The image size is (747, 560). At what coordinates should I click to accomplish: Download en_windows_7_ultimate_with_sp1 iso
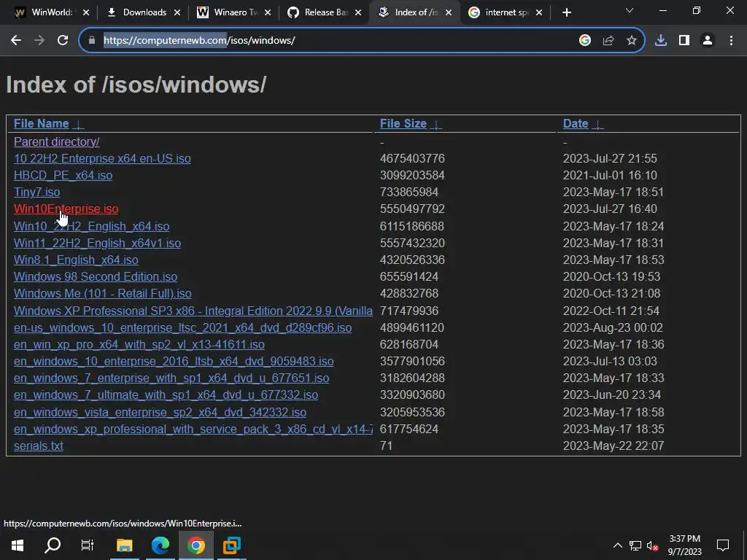click(x=166, y=395)
